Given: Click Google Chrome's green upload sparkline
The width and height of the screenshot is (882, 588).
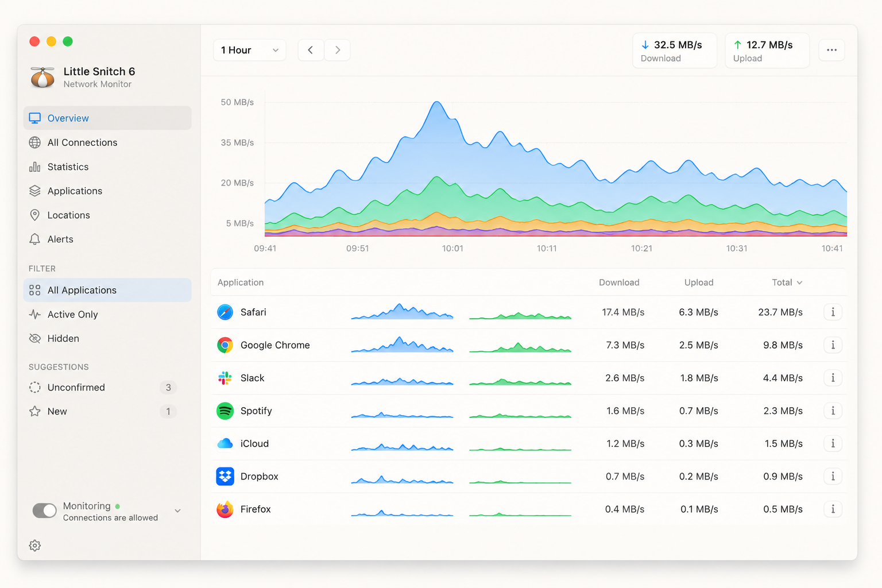Looking at the screenshot, I should (x=520, y=347).
